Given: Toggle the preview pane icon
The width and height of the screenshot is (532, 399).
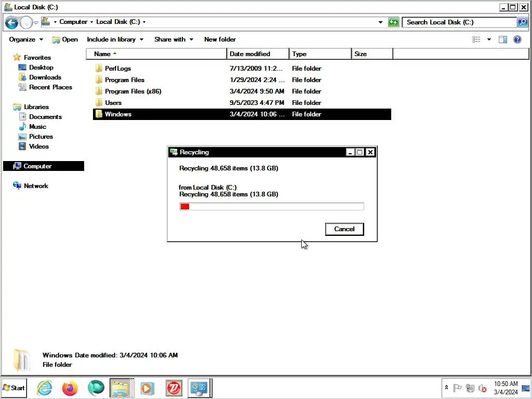Looking at the screenshot, I should tap(502, 39).
